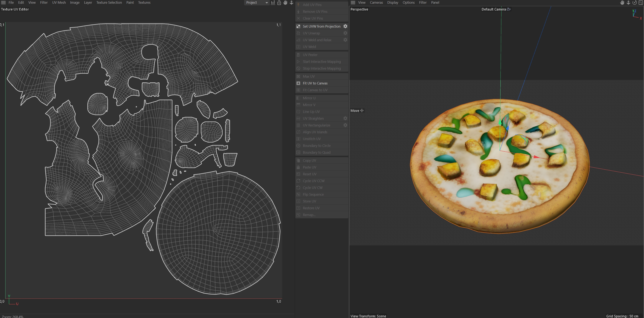This screenshot has width=644, height=318.
Task: Click the UV editor pan hand icon
Action: click(285, 2)
